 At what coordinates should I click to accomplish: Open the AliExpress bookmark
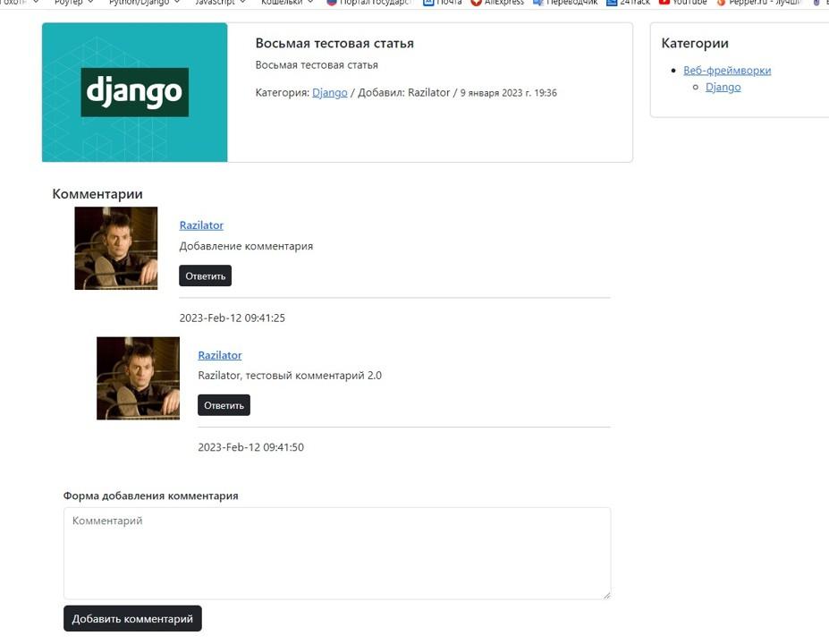(x=497, y=3)
